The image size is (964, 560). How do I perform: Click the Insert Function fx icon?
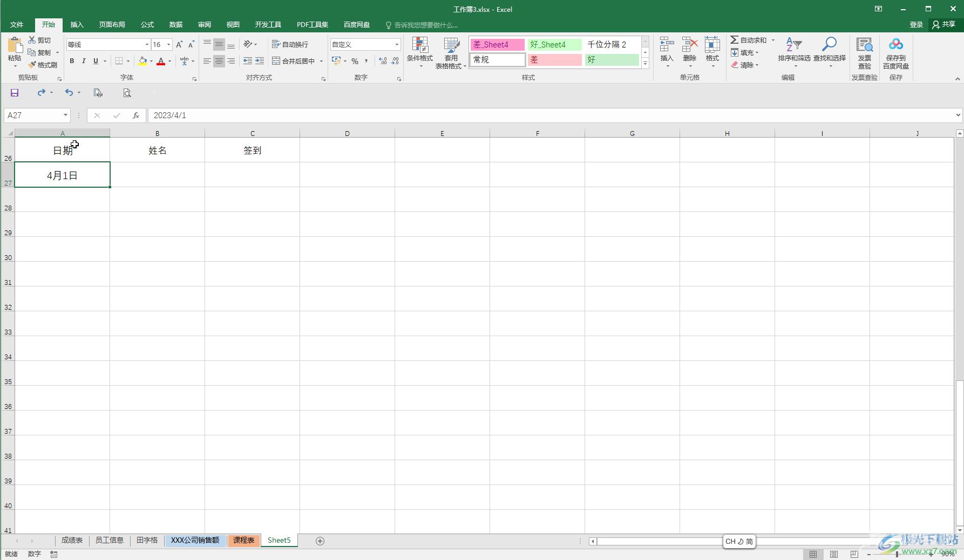pyautogui.click(x=136, y=115)
